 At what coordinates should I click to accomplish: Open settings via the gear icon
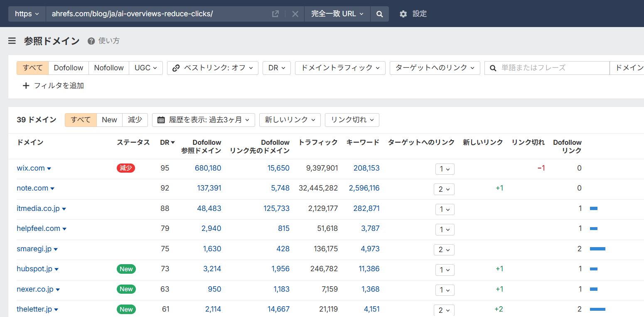[403, 14]
